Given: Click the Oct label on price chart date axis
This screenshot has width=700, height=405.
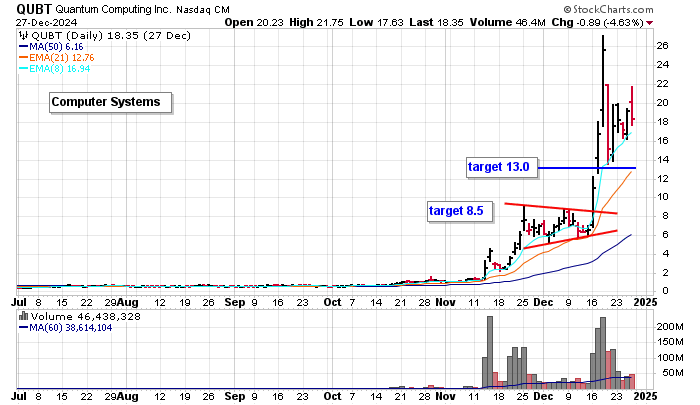Looking at the screenshot, I should pos(333,303).
